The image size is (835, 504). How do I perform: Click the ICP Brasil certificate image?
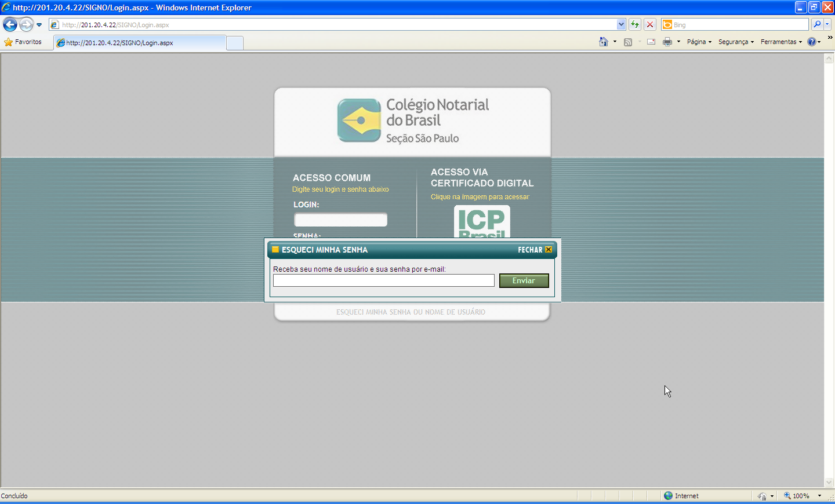coord(482,221)
